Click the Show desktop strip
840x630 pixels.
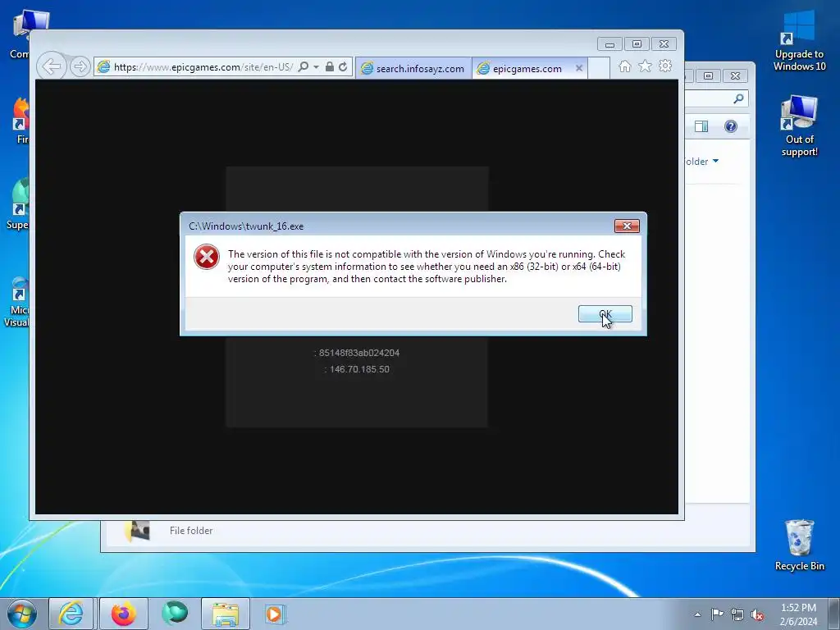(834, 614)
